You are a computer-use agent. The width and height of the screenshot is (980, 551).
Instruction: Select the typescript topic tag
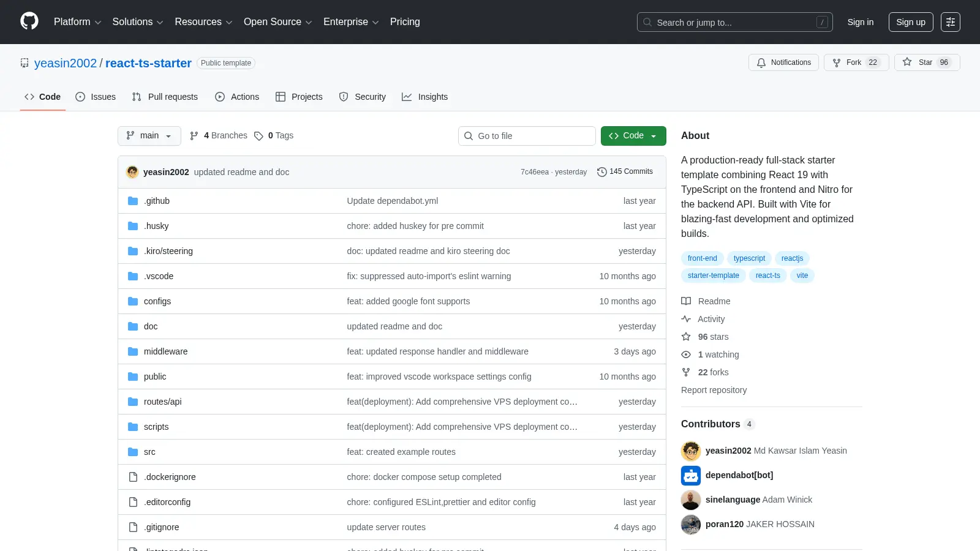point(749,258)
